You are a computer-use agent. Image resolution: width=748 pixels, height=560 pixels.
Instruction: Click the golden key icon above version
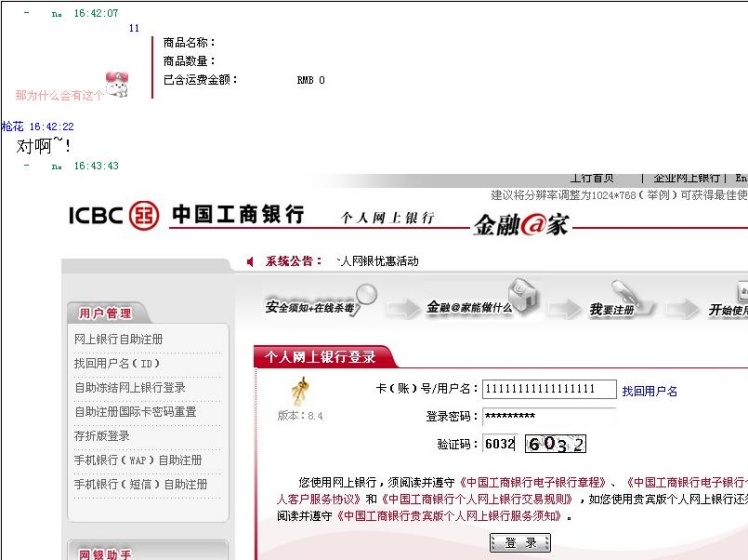pos(298,389)
